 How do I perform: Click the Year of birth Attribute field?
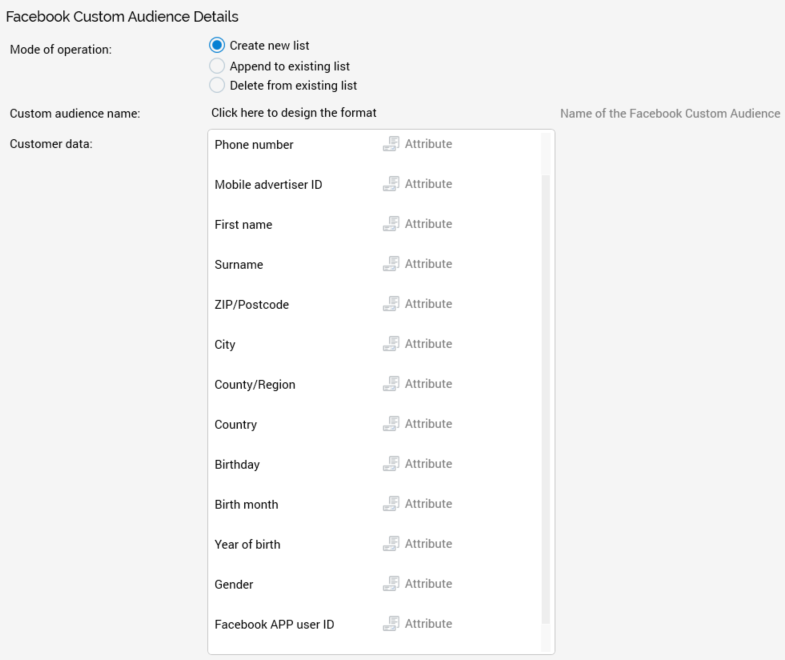(428, 544)
